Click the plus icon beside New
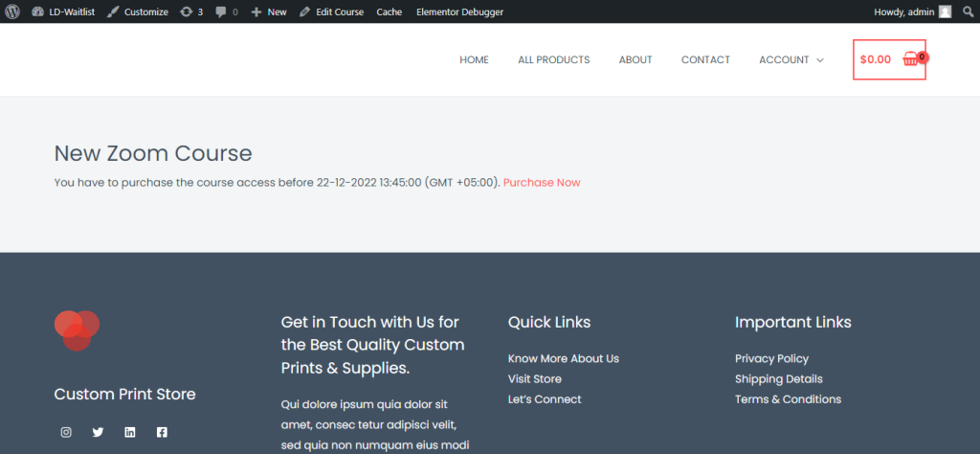This screenshot has height=454, width=980. (x=256, y=11)
